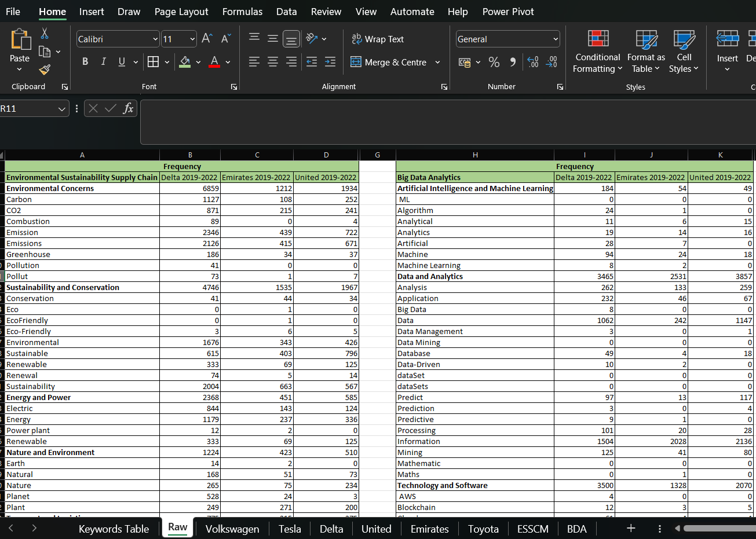Select the red Font Colour swatch

pos(214,62)
